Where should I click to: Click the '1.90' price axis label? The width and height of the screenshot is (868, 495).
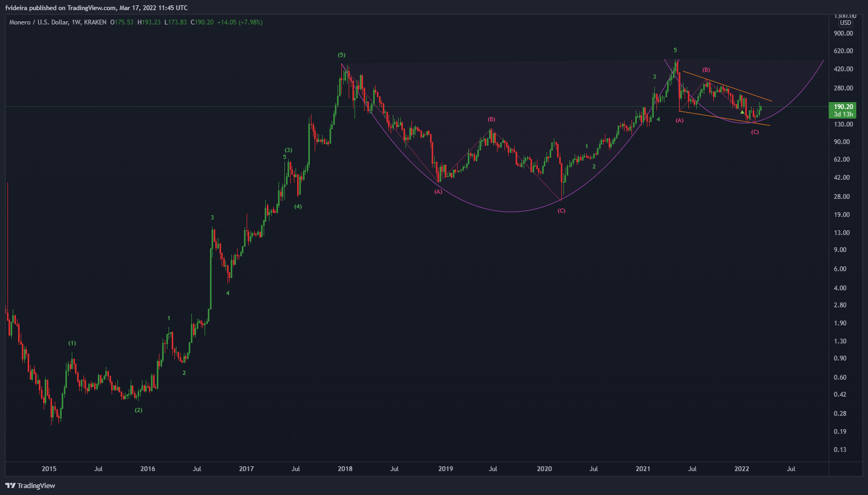[840, 323]
